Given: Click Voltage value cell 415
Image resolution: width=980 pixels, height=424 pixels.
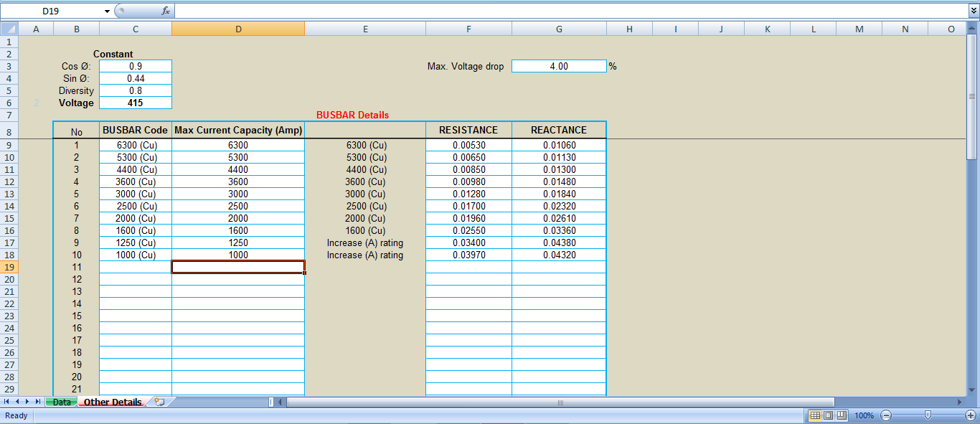Looking at the screenshot, I should pyautogui.click(x=136, y=103).
